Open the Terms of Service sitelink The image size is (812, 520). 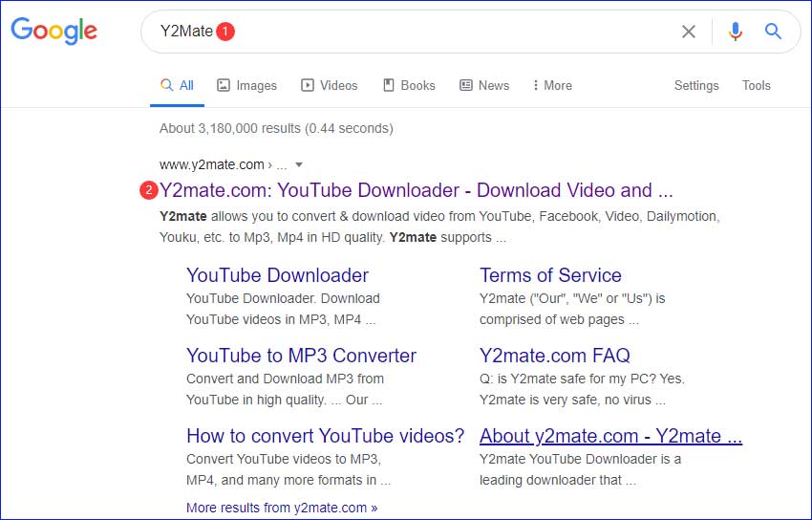550,275
